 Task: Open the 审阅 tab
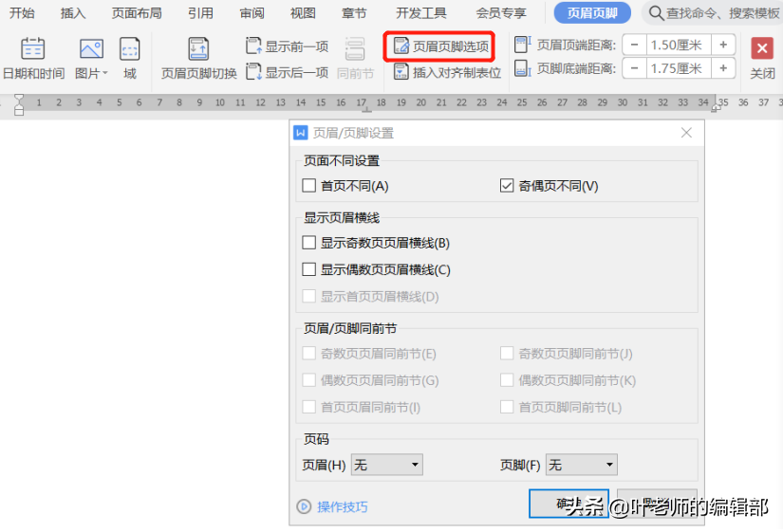click(252, 13)
